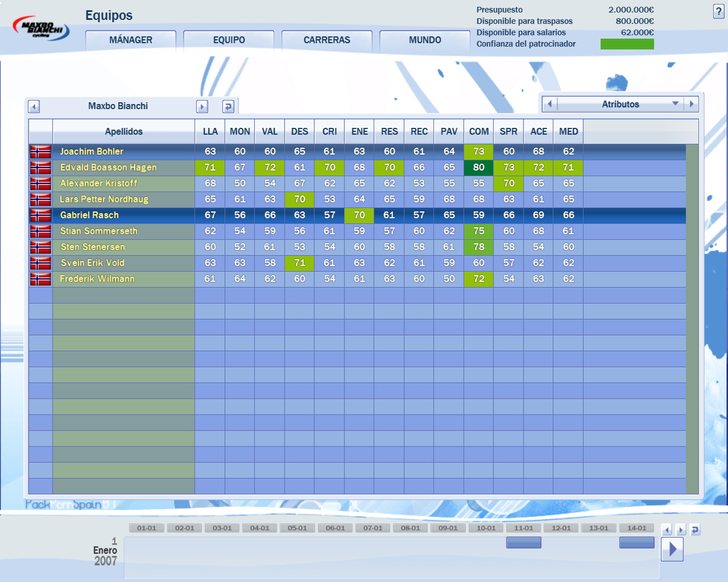Screen dimensions: 728x582
Task: Click Norwegian flag next to Sten Stenersen
Action: tap(40, 247)
